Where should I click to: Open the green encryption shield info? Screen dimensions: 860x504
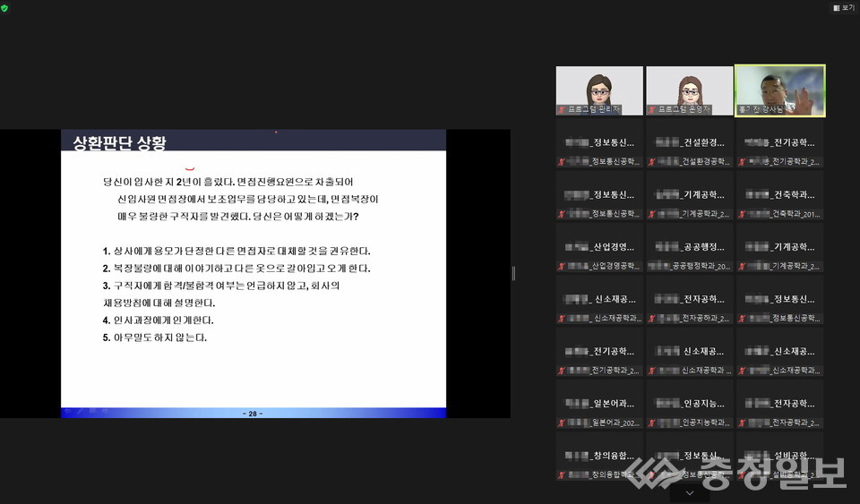[4, 8]
